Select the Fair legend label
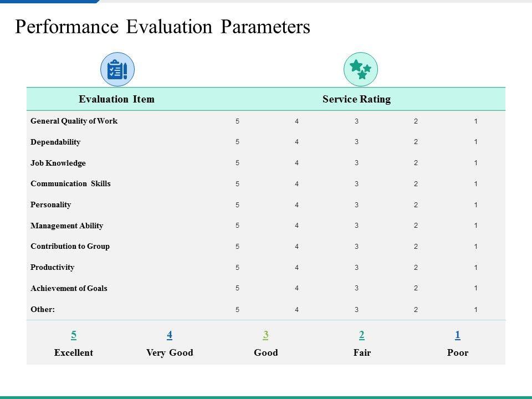Screen dimensions: 532x399 coord(362,353)
